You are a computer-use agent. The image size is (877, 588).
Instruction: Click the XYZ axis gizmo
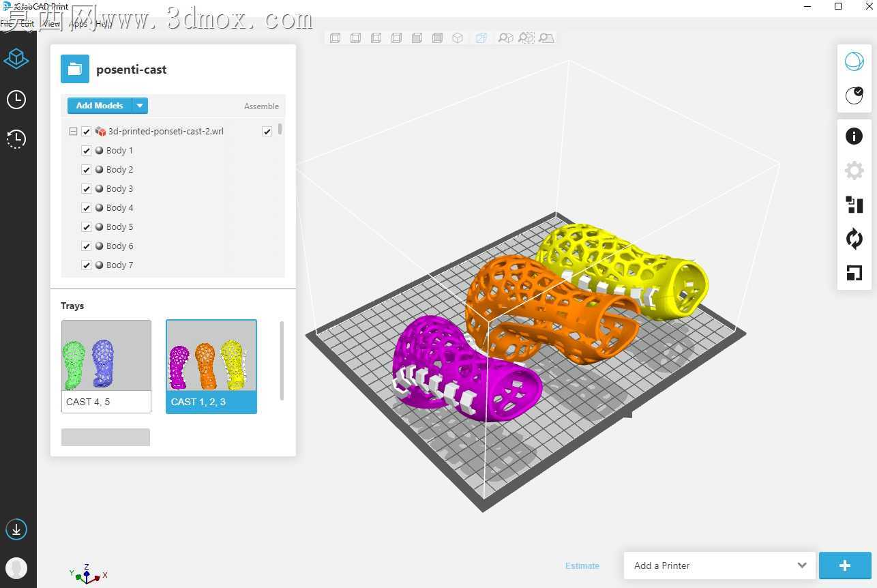87,574
